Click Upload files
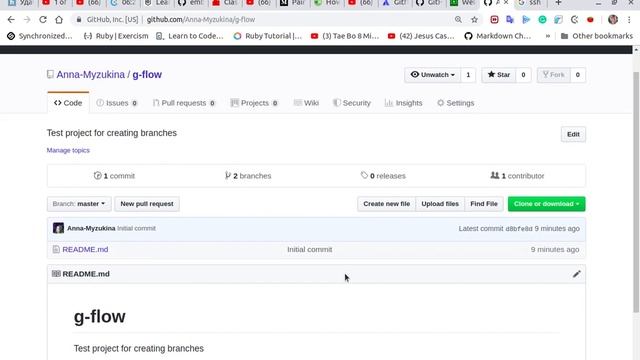This screenshot has height=360, width=640. click(x=440, y=204)
